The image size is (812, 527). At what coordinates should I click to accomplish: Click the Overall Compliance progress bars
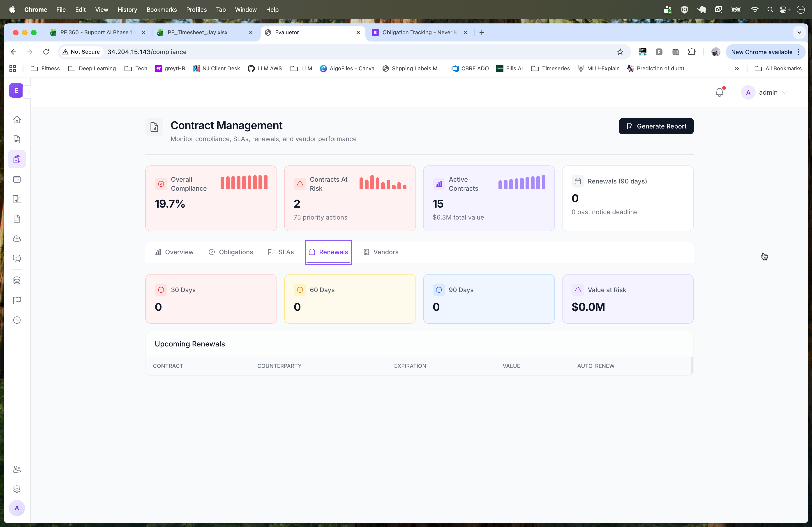click(243, 182)
